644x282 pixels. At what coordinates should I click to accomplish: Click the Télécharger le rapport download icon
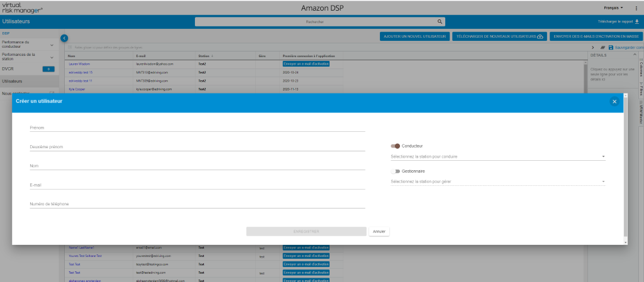(x=637, y=21)
